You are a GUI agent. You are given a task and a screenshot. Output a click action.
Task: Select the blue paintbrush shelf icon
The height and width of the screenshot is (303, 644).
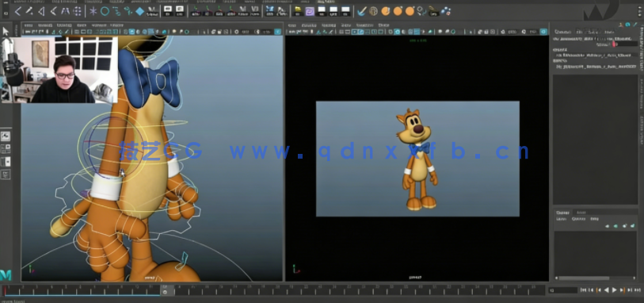[361, 11]
